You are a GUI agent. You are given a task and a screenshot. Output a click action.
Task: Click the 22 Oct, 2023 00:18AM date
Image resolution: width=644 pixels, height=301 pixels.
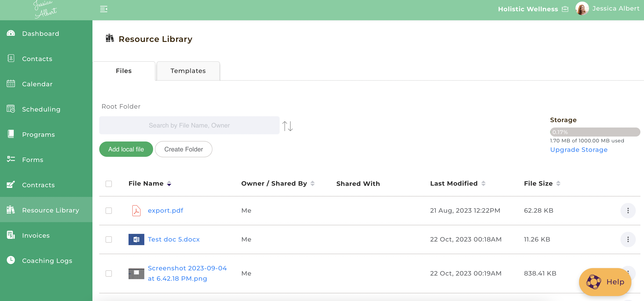466,239
